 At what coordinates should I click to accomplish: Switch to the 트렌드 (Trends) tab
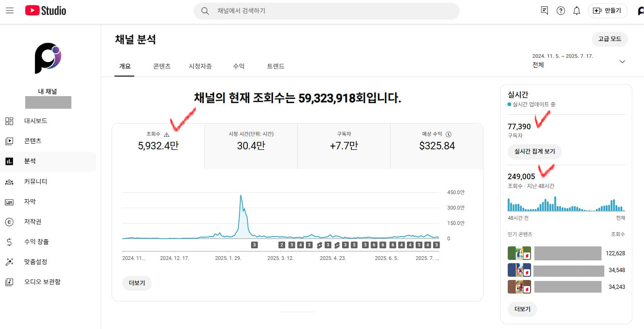pyautogui.click(x=275, y=66)
